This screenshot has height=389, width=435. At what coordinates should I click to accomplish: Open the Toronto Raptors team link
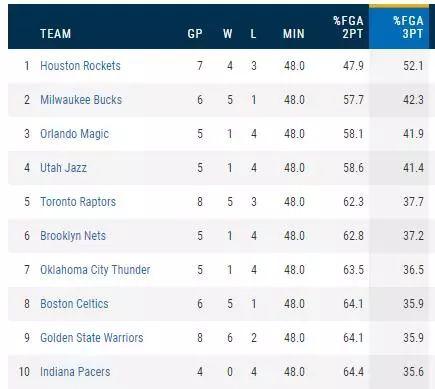coord(78,202)
